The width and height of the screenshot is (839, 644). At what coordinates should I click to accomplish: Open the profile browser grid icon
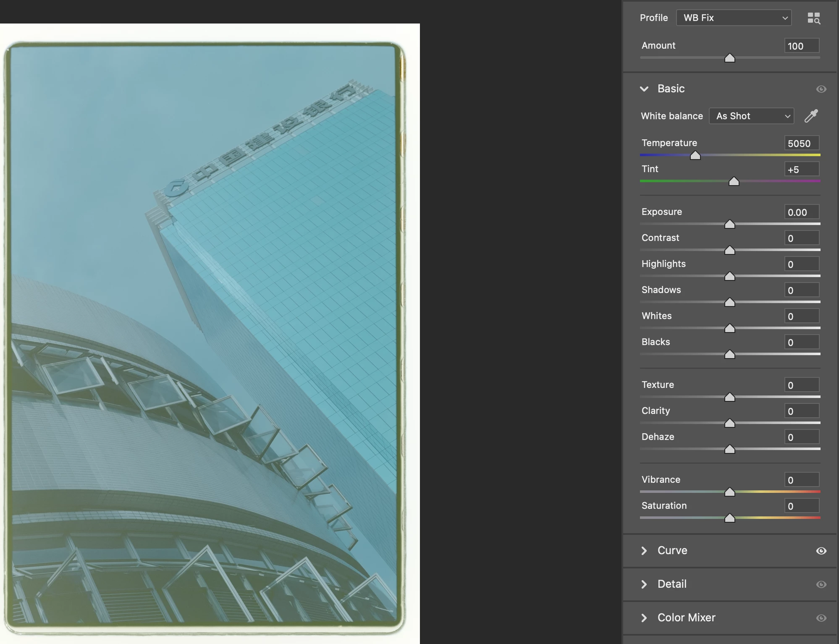point(813,18)
